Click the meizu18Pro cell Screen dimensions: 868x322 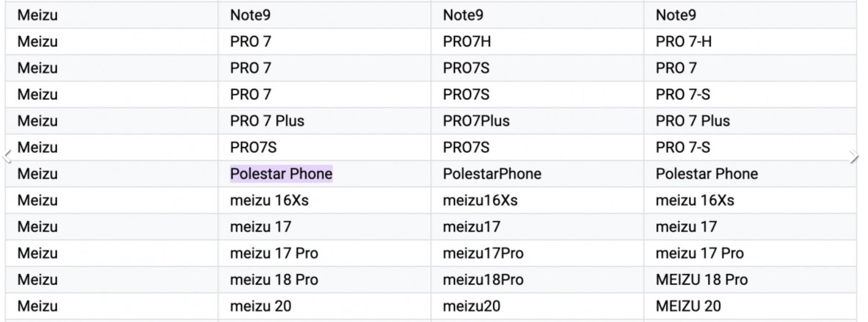483,280
